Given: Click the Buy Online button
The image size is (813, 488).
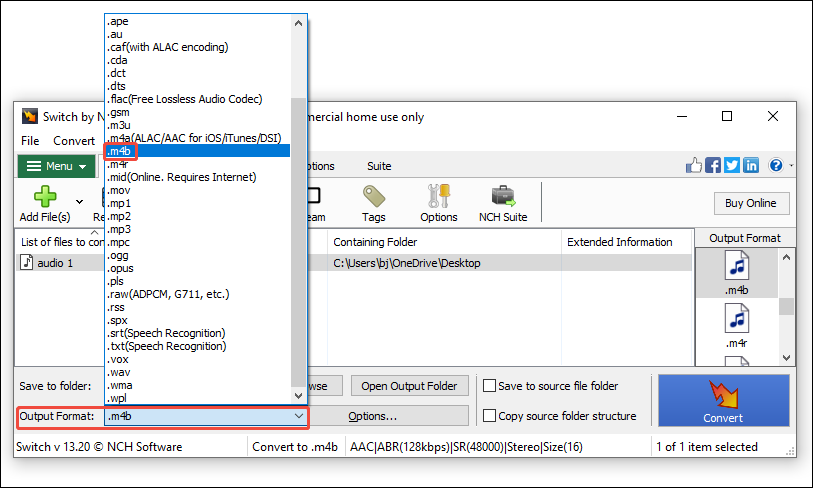Looking at the screenshot, I should coord(751,203).
